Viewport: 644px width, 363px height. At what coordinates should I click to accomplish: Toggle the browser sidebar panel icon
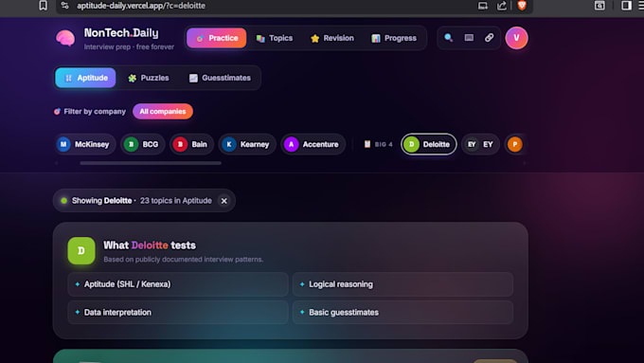[x=626, y=6]
